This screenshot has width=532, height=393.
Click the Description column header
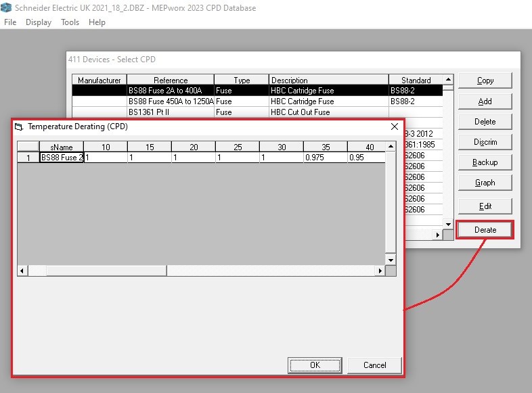(x=328, y=80)
